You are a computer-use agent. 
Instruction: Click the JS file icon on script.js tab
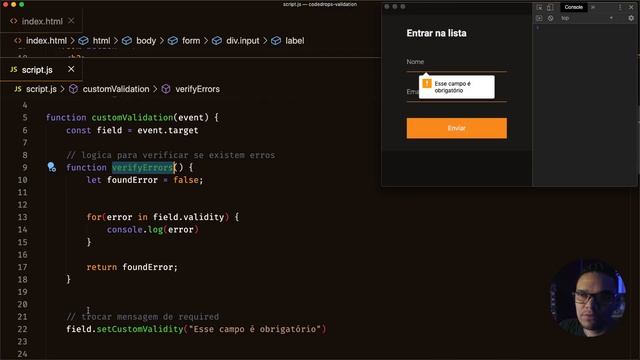14,69
